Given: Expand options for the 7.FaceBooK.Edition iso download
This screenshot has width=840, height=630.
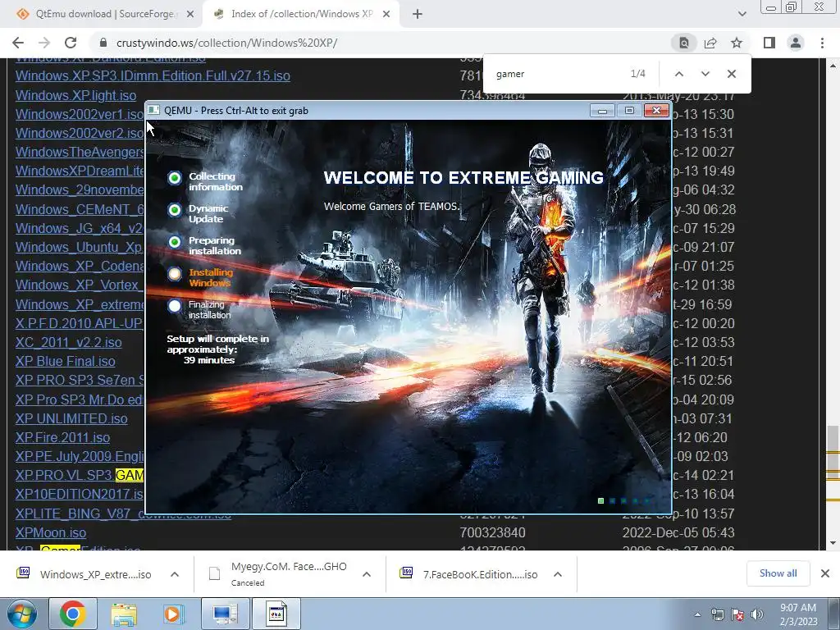Looking at the screenshot, I should click(558, 574).
